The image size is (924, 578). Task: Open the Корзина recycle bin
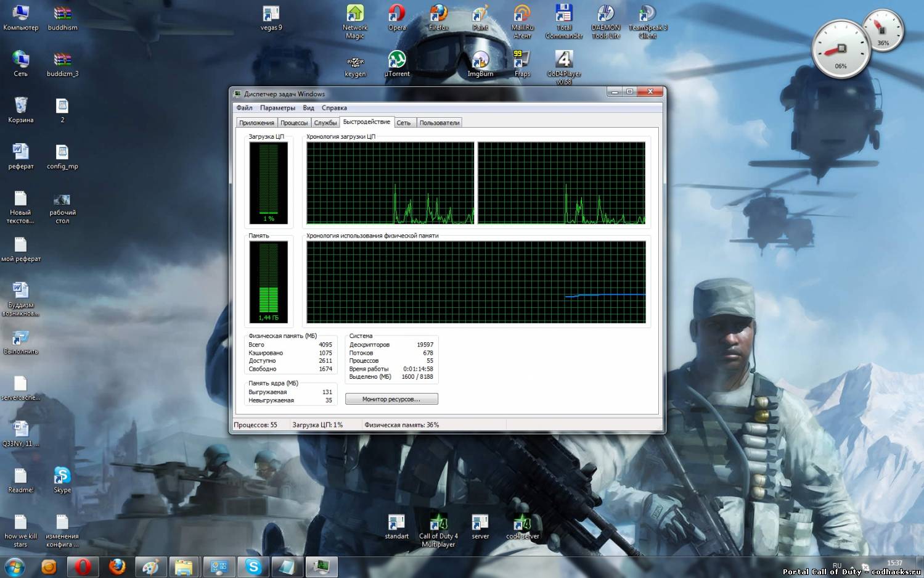point(21,109)
